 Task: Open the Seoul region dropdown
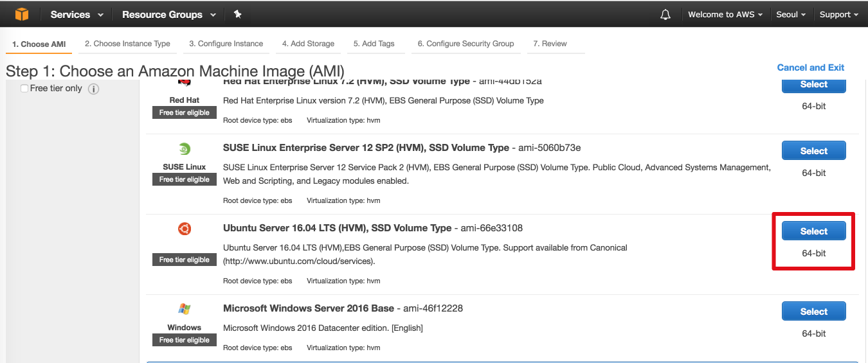(x=791, y=14)
